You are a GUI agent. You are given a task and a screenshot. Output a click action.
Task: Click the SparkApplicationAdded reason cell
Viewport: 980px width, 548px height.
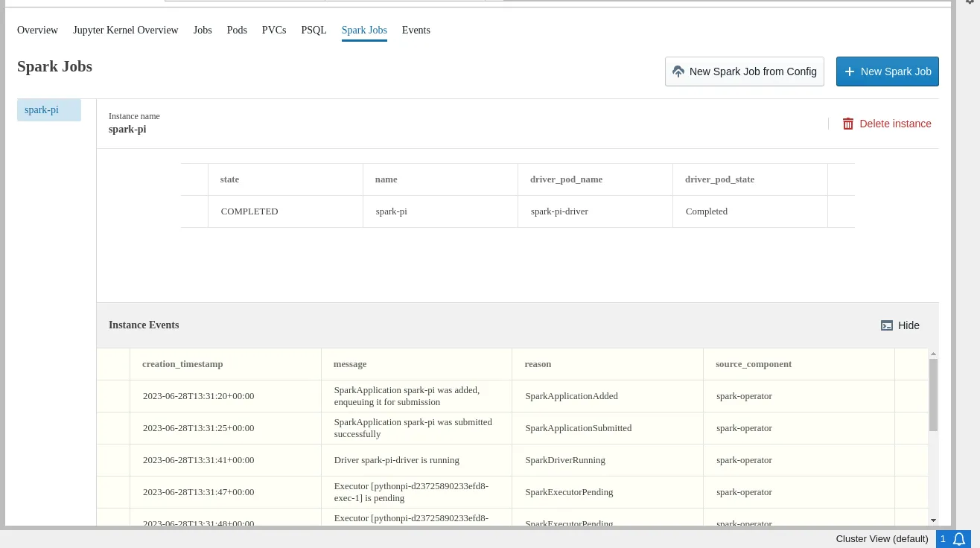(608, 396)
